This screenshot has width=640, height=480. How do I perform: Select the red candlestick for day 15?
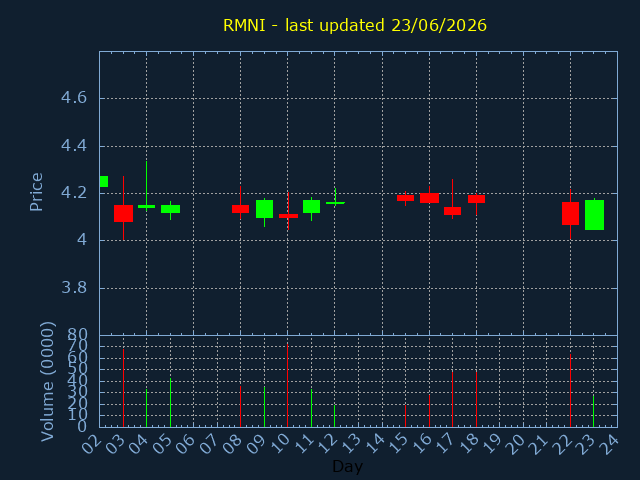(x=405, y=198)
